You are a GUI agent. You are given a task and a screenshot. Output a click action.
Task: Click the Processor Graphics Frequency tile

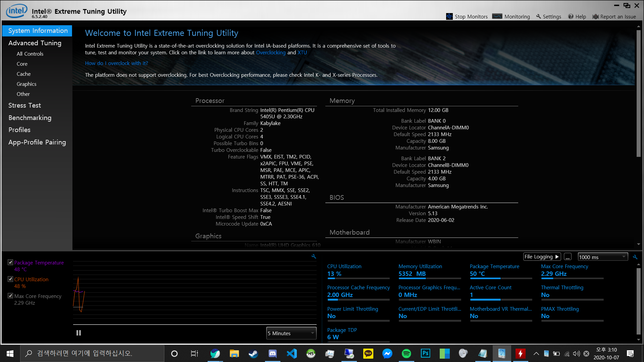429,292
